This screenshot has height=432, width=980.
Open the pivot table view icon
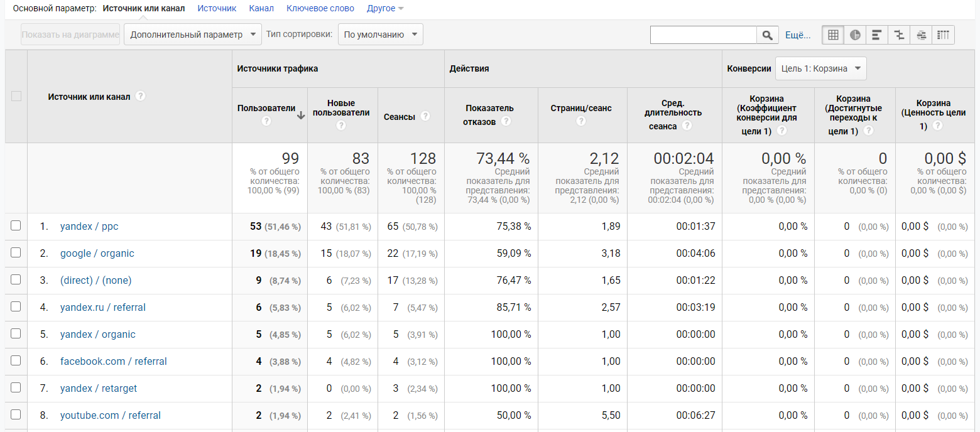pos(943,35)
